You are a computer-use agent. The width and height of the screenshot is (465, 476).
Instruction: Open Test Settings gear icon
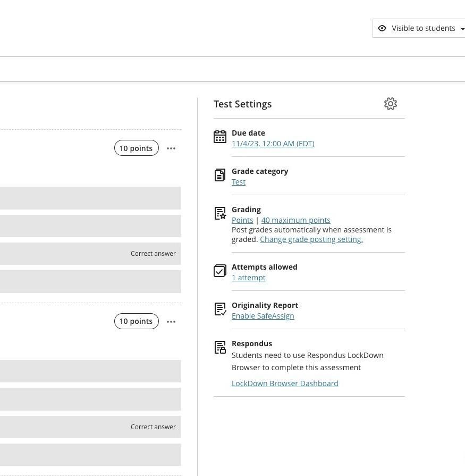tap(391, 104)
